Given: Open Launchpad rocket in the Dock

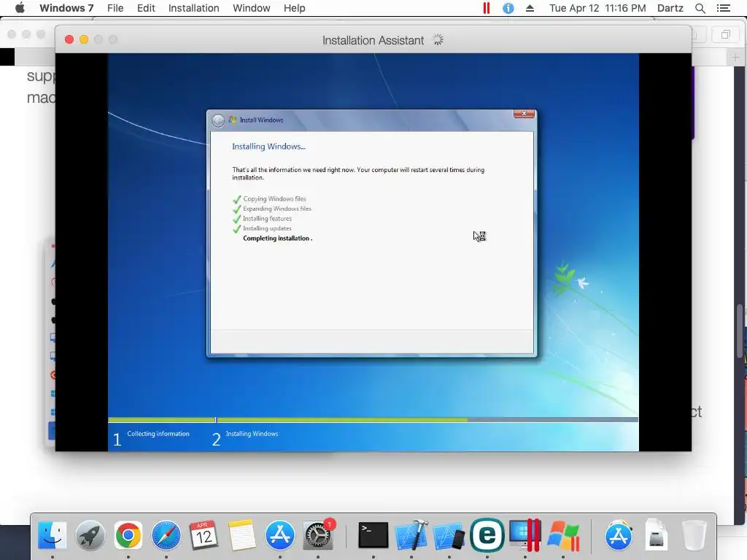Looking at the screenshot, I should (90, 535).
